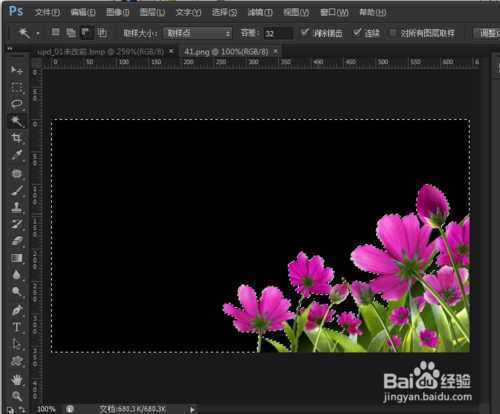Select the Zoom tool in toolbox

(17, 396)
